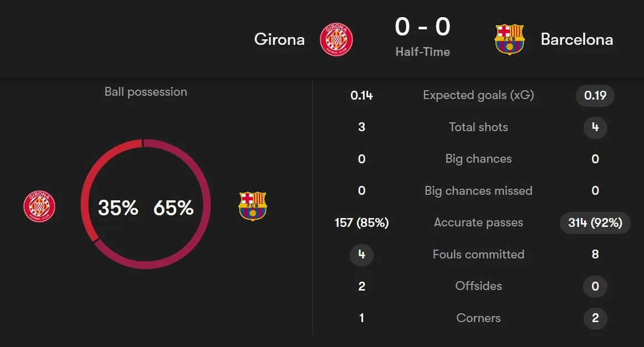The height and width of the screenshot is (347, 644).
Task: Click Barcelona crest beside possession chart
Action: (x=252, y=206)
